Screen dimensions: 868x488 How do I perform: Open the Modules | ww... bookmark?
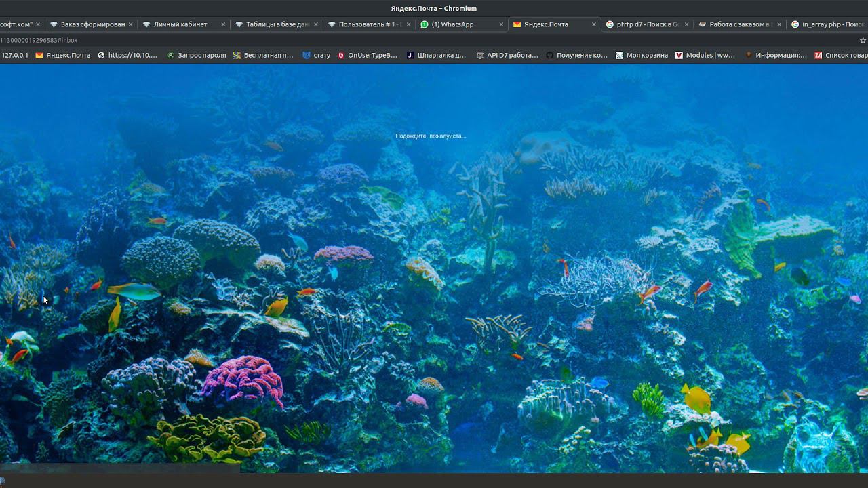(x=705, y=55)
